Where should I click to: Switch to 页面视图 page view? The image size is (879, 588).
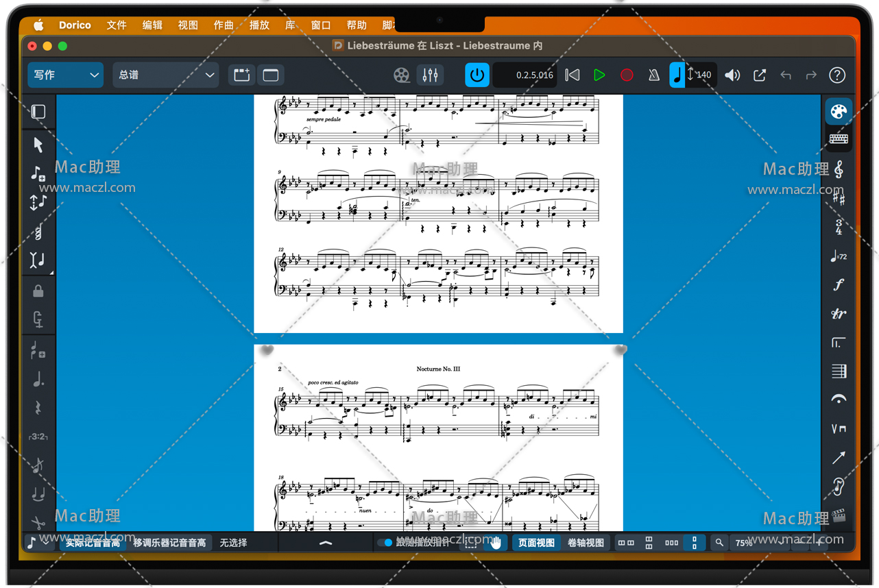[x=536, y=543]
